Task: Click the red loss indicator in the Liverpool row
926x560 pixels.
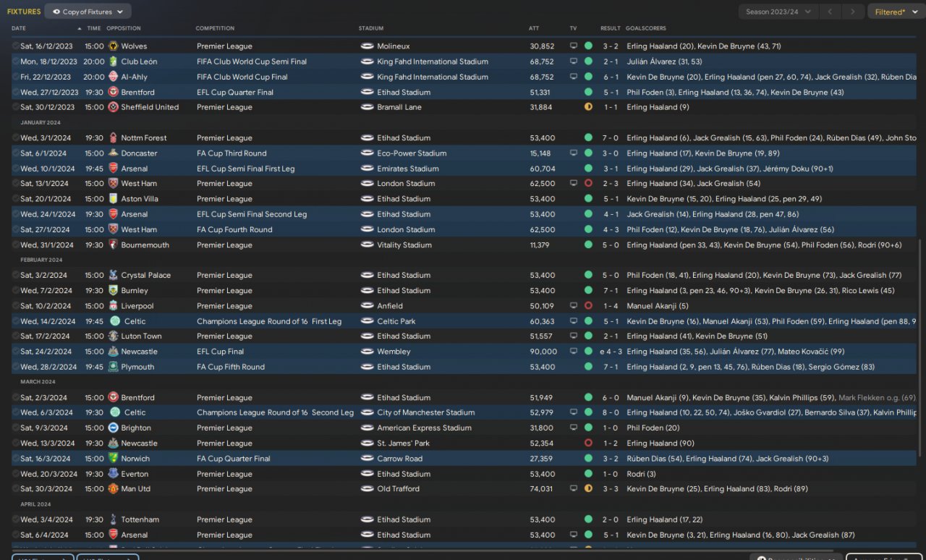Action: [588, 306]
